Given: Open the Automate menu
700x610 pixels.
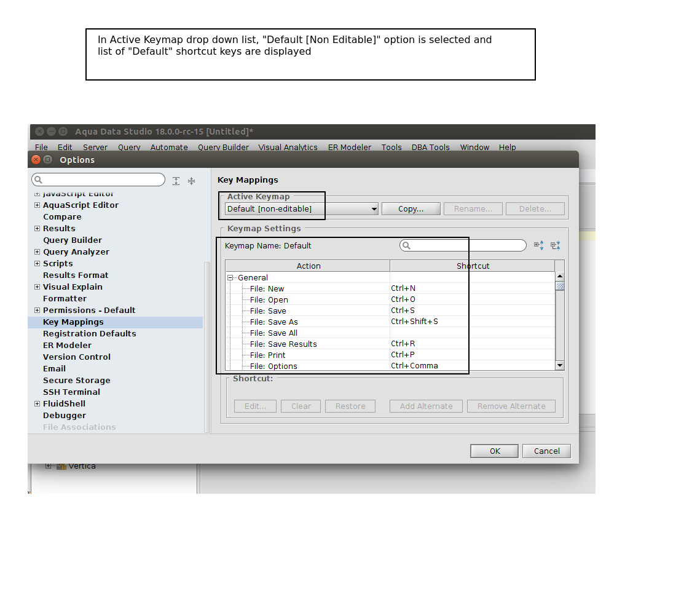Looking at the screenshot, I should [x=169, y=147].
